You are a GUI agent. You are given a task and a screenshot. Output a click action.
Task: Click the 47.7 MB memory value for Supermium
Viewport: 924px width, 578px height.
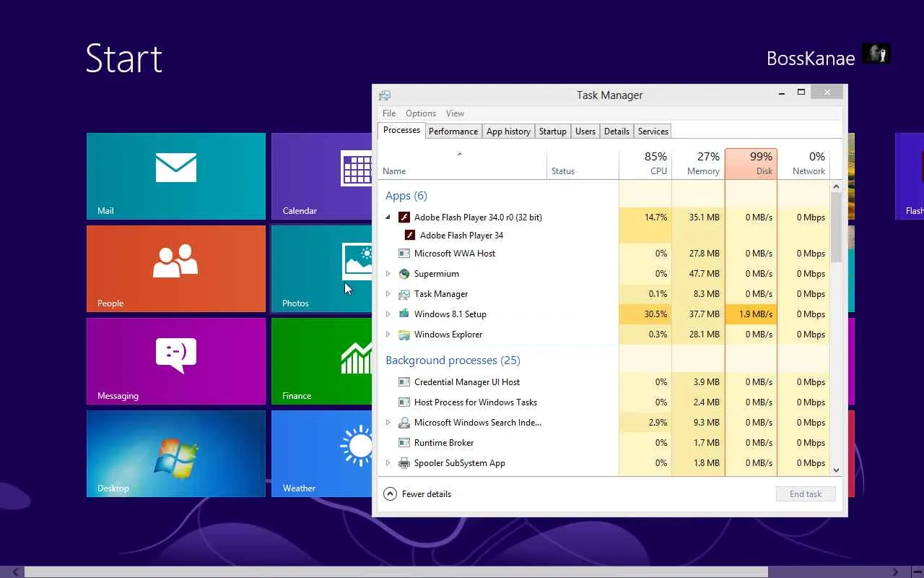point(704,274)
